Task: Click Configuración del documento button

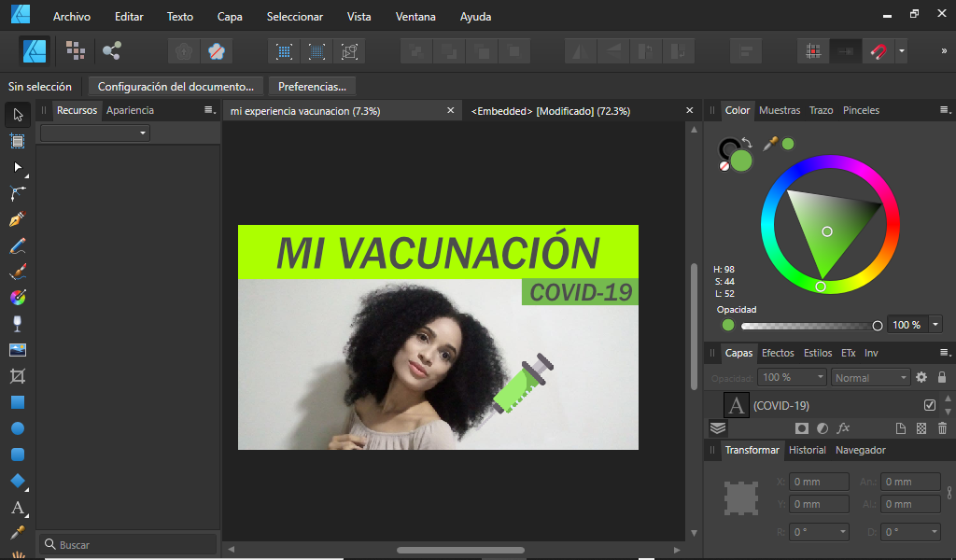Action: point(176,87)
